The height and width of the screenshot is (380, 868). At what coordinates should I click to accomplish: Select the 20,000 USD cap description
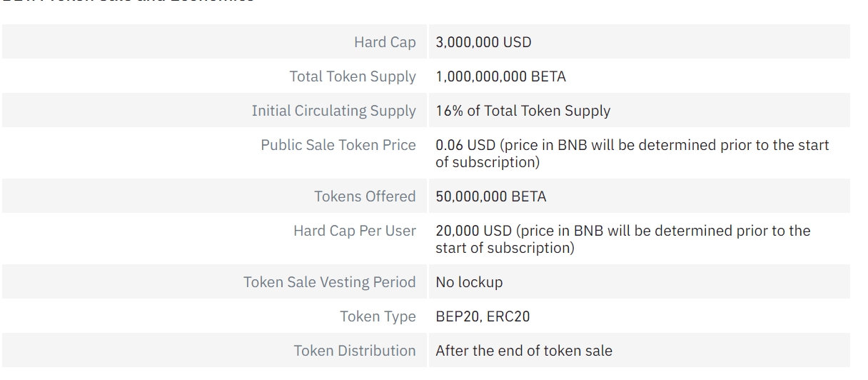623,239
